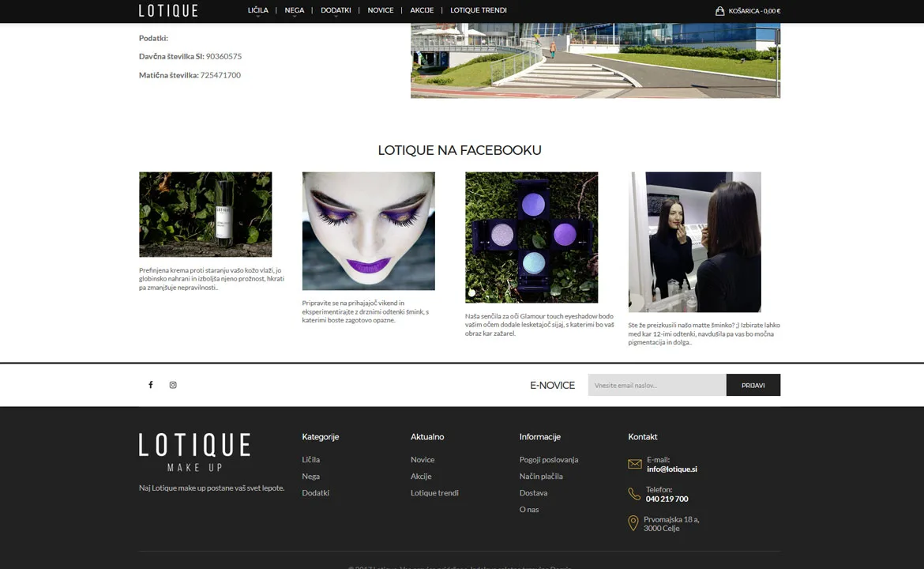This screenshot has width=924, height=569.
Task: Click the envelope email icon in footer
Action: pyautogui.click(x=635, y=464)
